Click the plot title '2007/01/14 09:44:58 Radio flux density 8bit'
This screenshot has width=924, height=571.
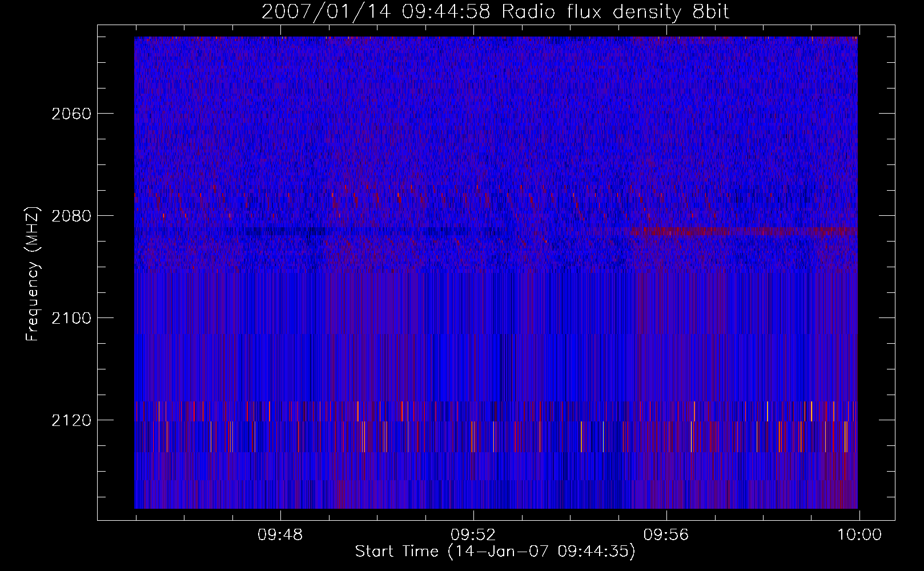tap(496, 12)
